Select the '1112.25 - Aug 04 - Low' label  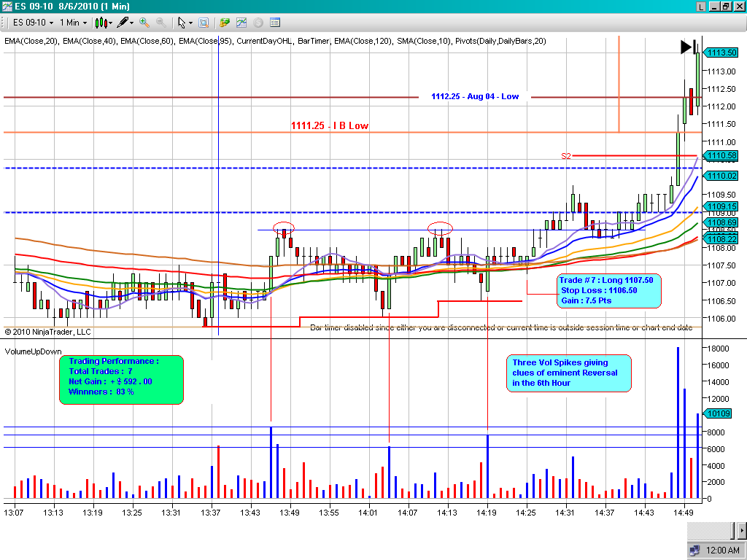point(475,96)
